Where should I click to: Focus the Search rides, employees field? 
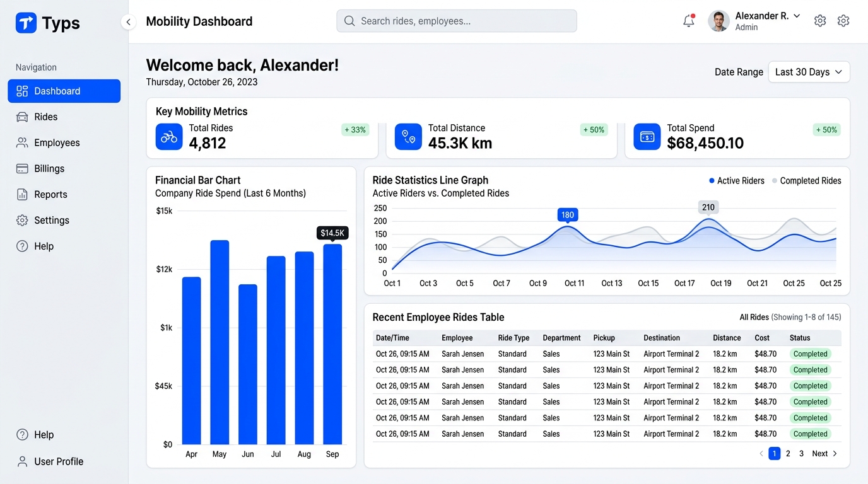[x=457, y=21]
